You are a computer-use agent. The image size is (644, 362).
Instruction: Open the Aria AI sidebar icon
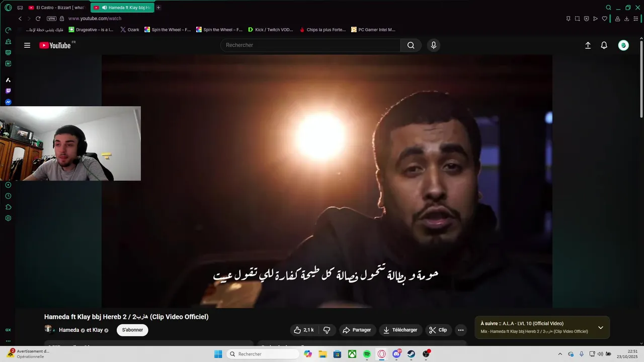point(8,80)
